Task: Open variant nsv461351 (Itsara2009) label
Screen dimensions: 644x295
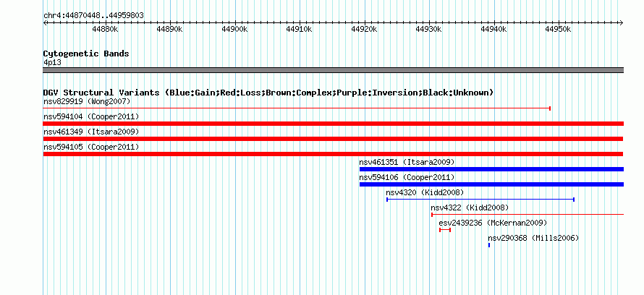Action: pyautogui.click(x=407, y=163)
